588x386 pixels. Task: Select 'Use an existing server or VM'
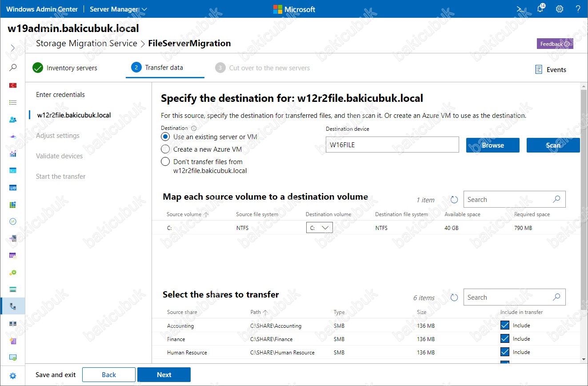point(165,137)
